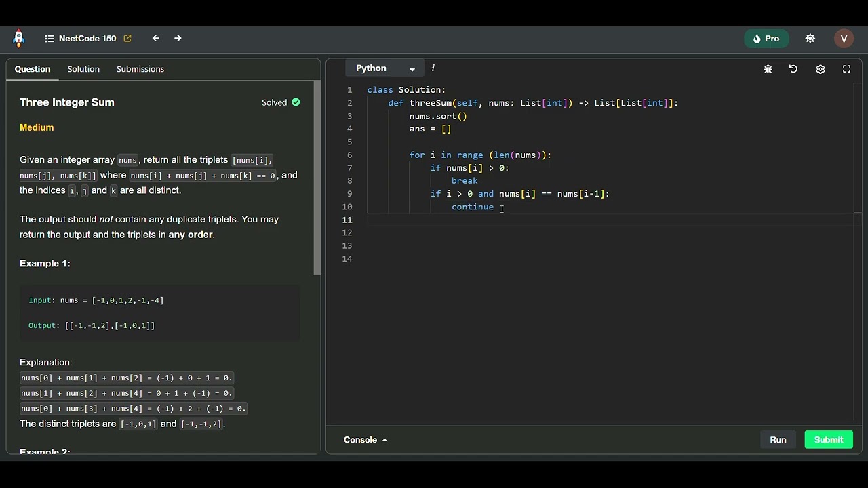The image size is (868, 488).
Task: Click the 'break' statement on line 8
Action: 465,181
